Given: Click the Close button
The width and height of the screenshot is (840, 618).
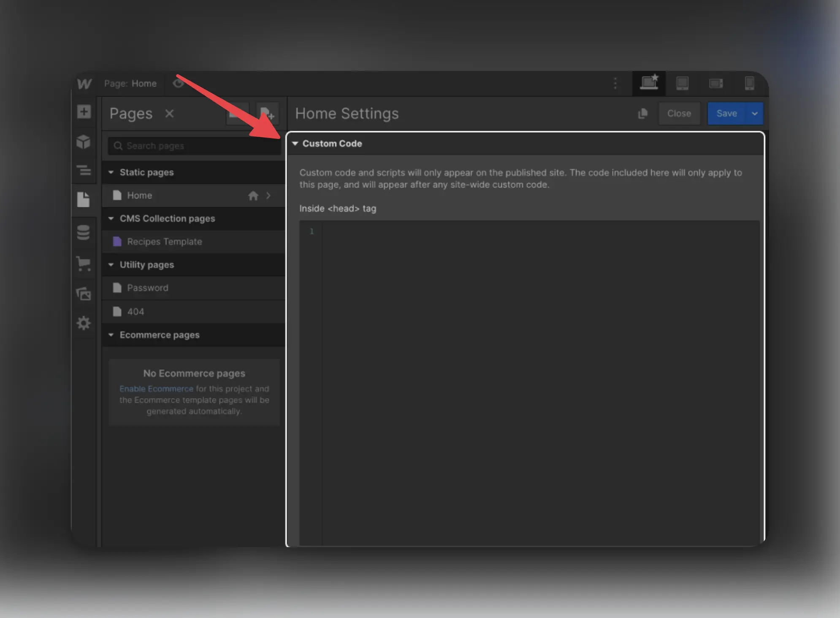Looking at the screenshot, I should click(x=679, y=114).
